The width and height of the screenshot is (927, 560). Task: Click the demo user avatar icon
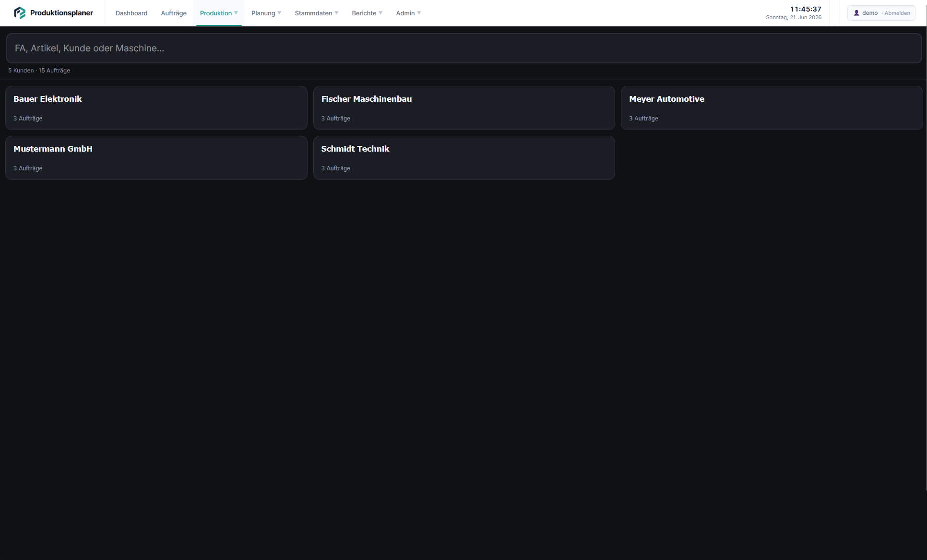click(x=856, y=13)
